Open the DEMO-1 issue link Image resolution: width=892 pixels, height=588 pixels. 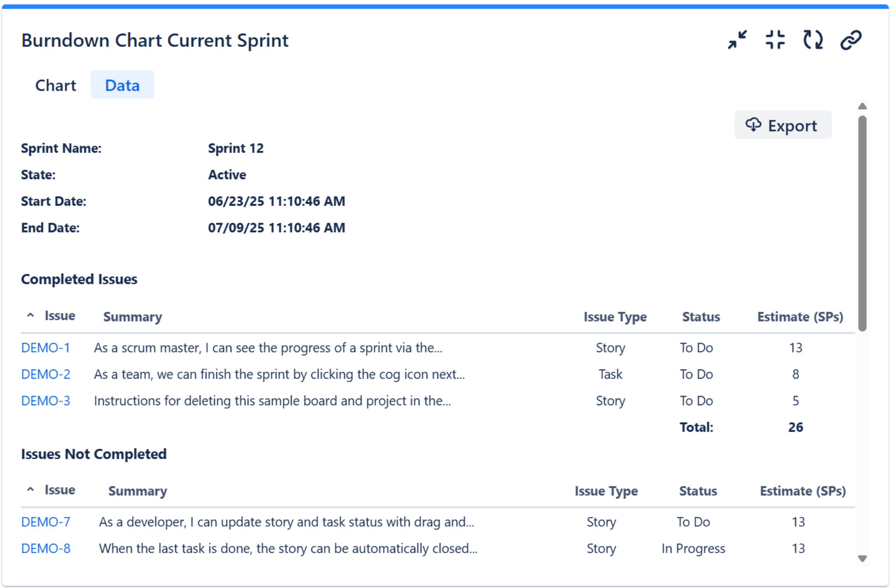[45, 348]
